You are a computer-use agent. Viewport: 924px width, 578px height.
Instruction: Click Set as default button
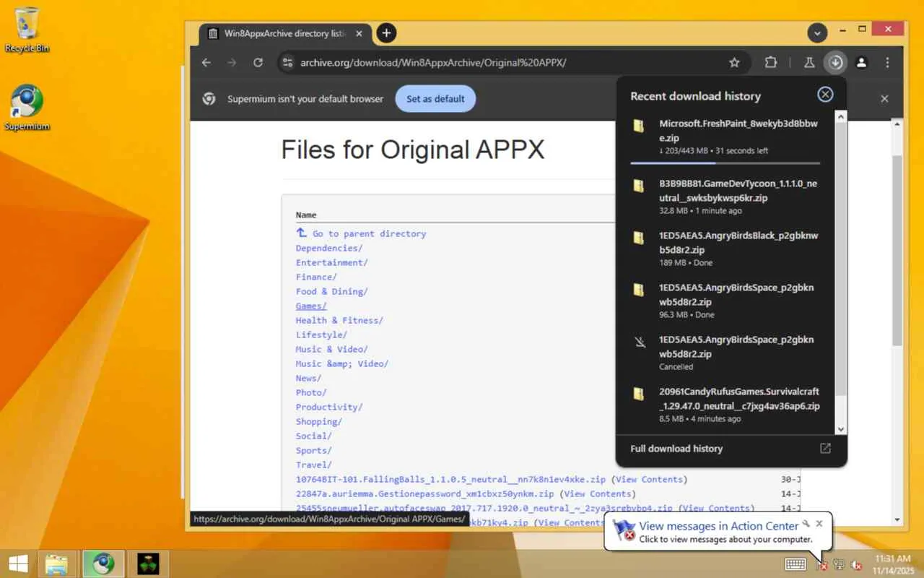(435, 99)
